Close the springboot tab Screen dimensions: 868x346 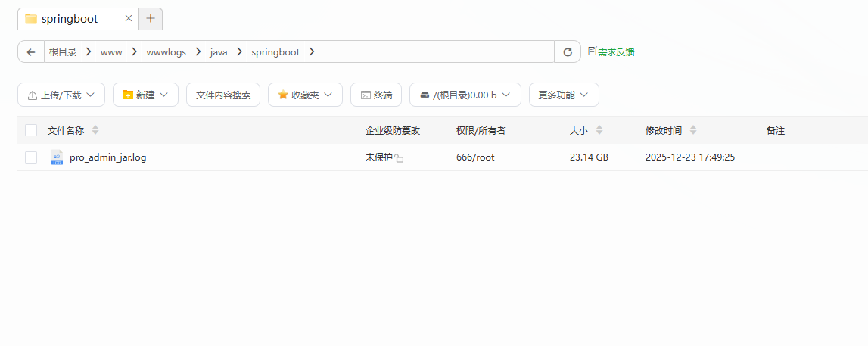tap(128, 18)
